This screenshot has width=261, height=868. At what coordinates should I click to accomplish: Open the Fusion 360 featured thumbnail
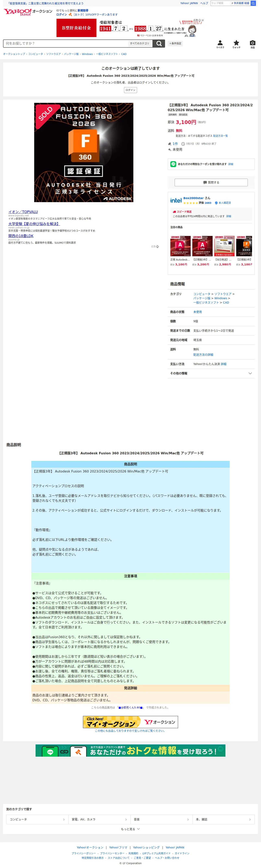[244, 246]
